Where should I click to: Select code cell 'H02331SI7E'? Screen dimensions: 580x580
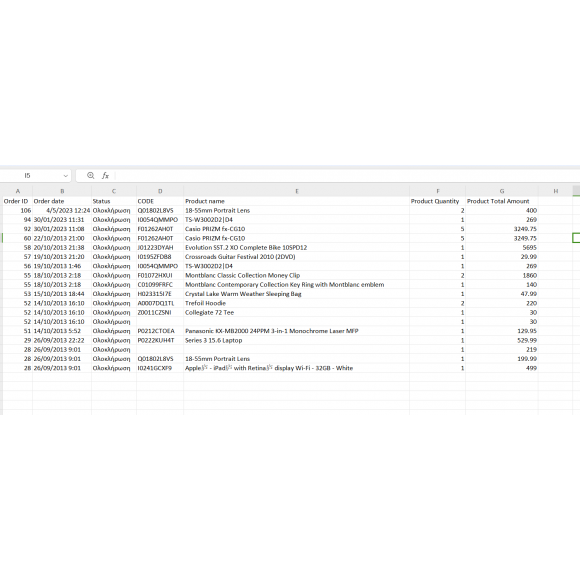coord(160,294)
